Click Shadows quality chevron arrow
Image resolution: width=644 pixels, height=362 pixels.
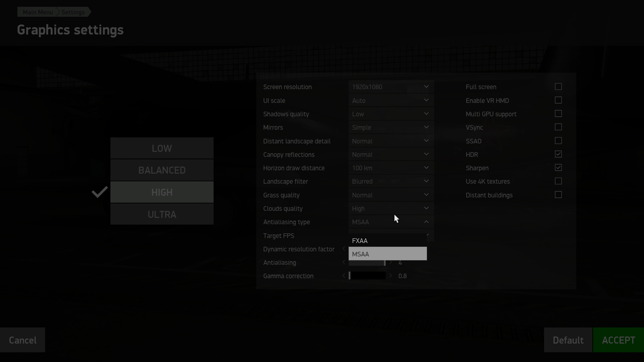coord(426,114)
